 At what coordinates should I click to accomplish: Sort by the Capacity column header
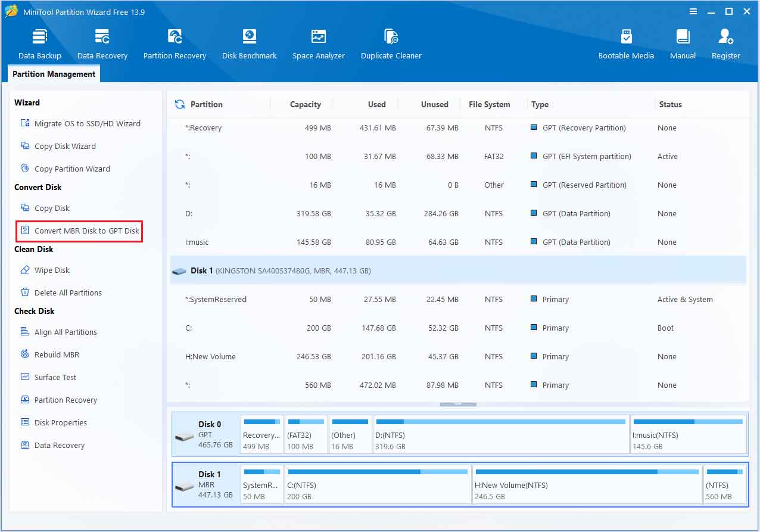pyautogui.click(x=306, y=104)
